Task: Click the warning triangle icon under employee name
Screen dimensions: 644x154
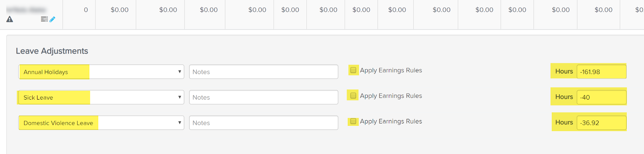Action: [x=10, y=19]
